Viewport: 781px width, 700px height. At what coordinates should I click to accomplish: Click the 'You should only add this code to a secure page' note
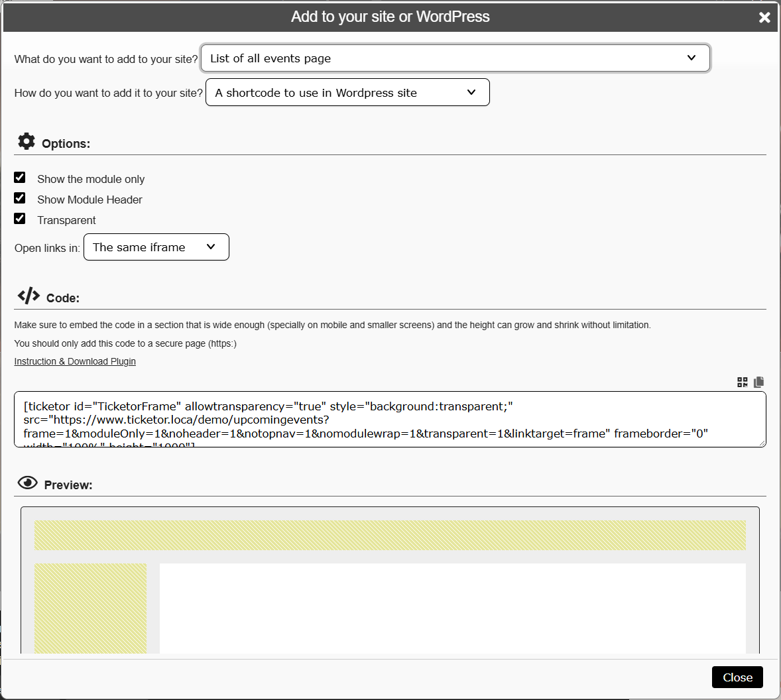[x=125, y=343]
